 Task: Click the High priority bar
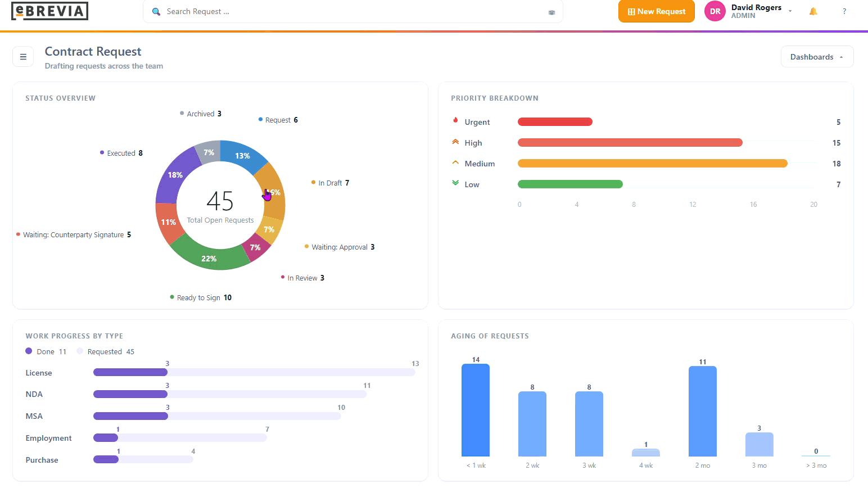coord(630,143)
